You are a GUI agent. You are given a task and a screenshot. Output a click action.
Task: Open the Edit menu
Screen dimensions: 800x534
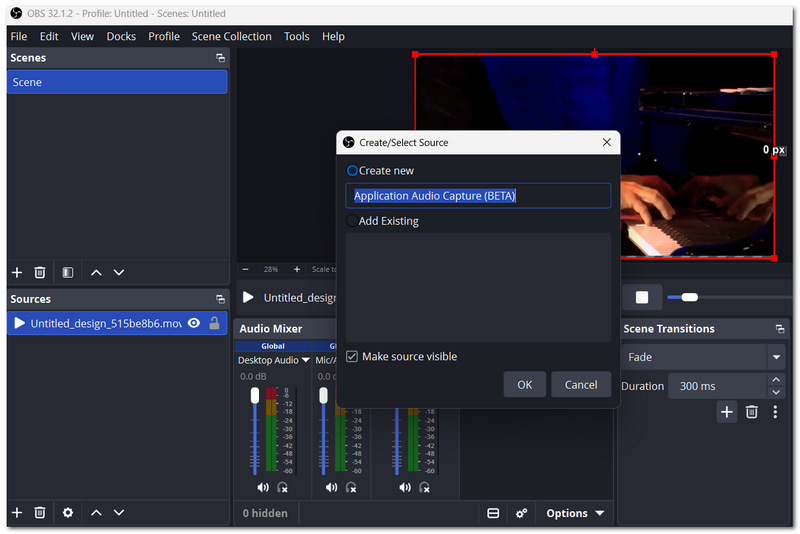coord(49,36)
